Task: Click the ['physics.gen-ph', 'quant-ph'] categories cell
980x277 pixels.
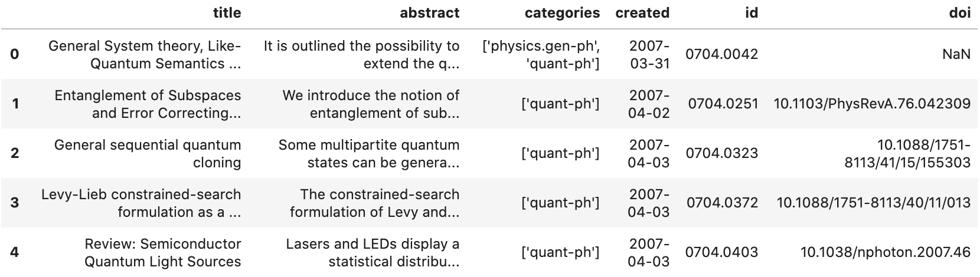Action: tap(541, 54)
